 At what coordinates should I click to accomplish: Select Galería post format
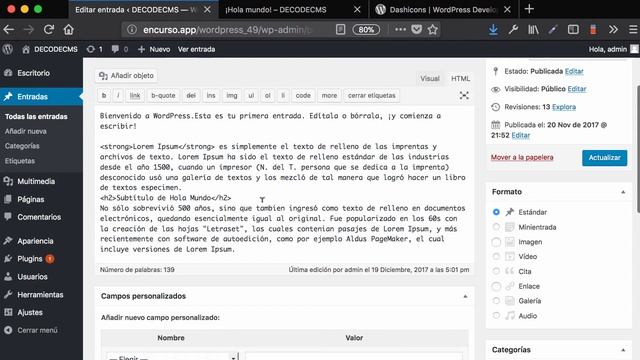click(x=496, y=301)
